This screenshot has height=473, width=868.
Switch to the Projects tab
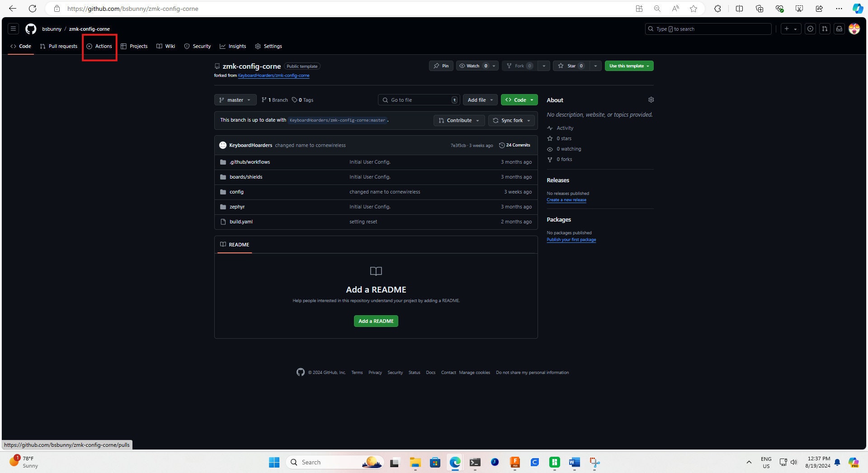134,46
